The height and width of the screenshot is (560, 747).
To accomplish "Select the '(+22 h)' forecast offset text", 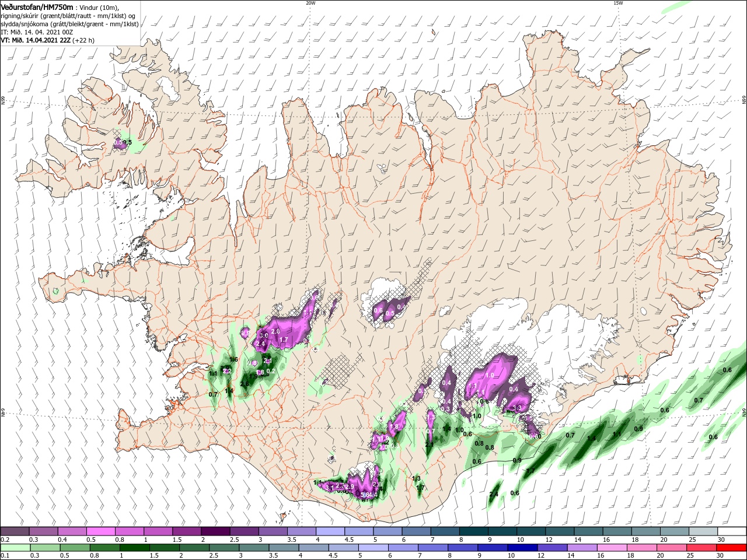I will coord(84,40).
